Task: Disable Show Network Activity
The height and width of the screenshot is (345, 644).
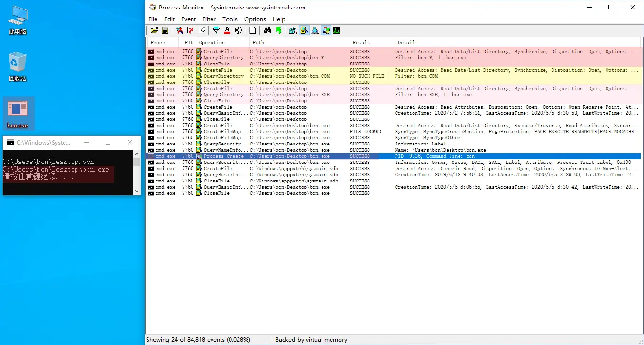Action: [315, 30]
